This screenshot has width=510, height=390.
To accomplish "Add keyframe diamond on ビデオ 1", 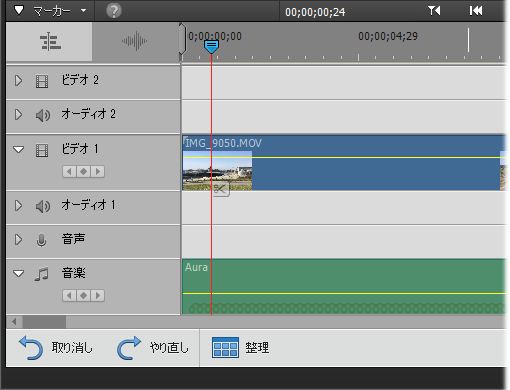I will click(83, 172).
